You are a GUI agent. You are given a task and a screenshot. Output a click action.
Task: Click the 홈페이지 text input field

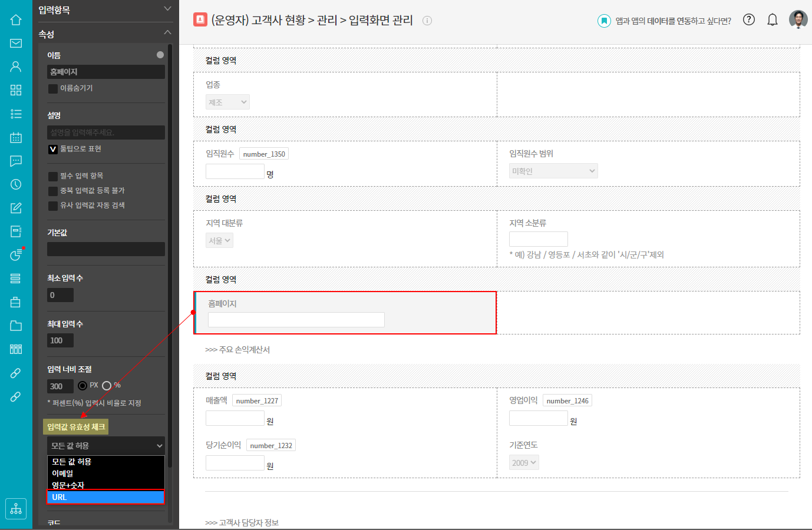tap(296, 320)
